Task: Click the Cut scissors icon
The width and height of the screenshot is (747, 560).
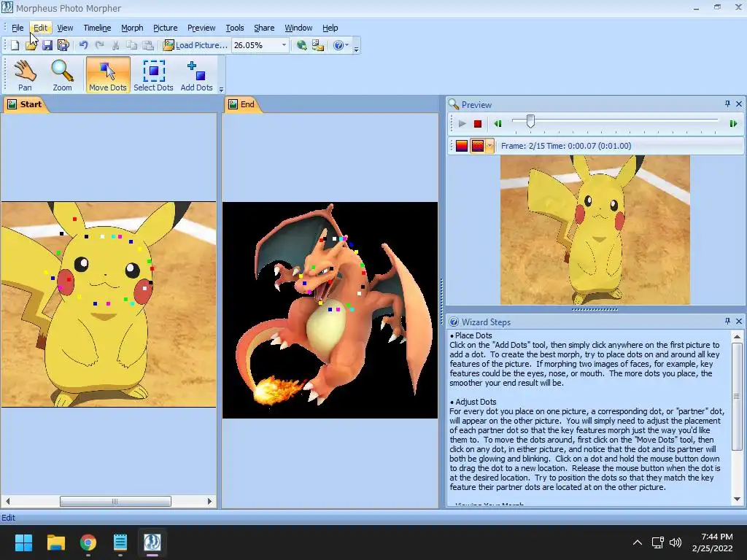Action: pos(115,45)
